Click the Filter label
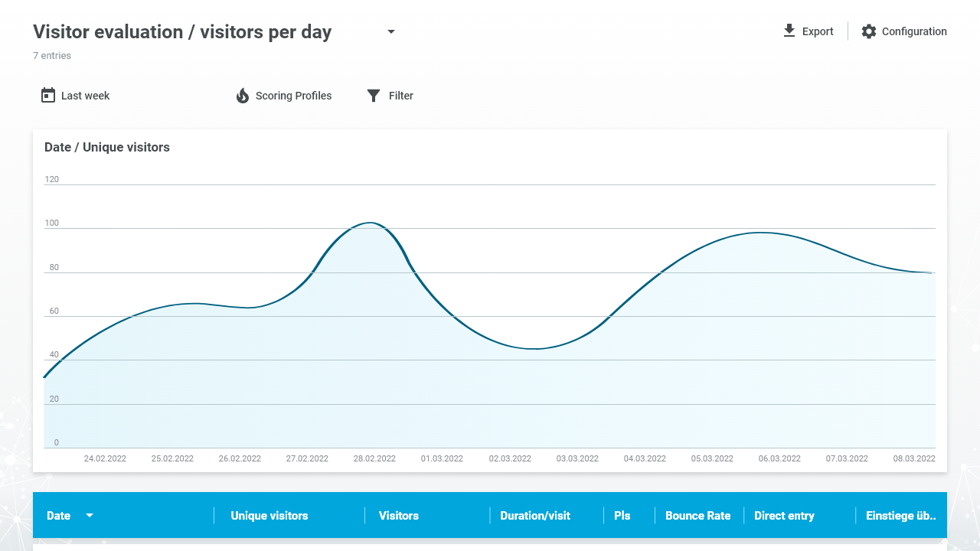The image size is (980, 551). click(401, 96)
